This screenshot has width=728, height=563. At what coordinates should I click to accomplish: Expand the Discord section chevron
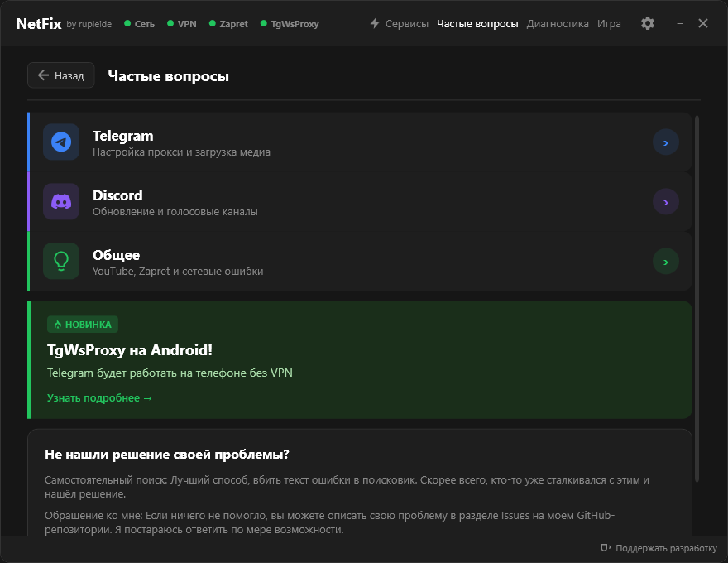(666, 201)
